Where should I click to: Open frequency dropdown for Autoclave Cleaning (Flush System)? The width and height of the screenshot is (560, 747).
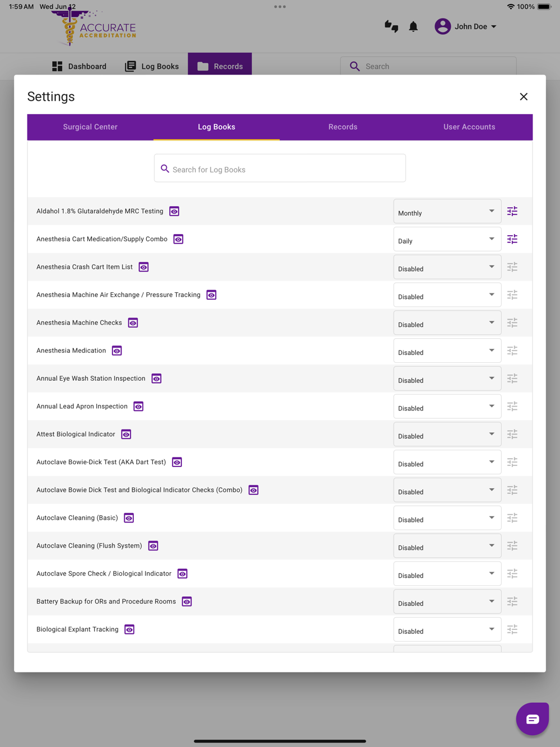point(447,545)
